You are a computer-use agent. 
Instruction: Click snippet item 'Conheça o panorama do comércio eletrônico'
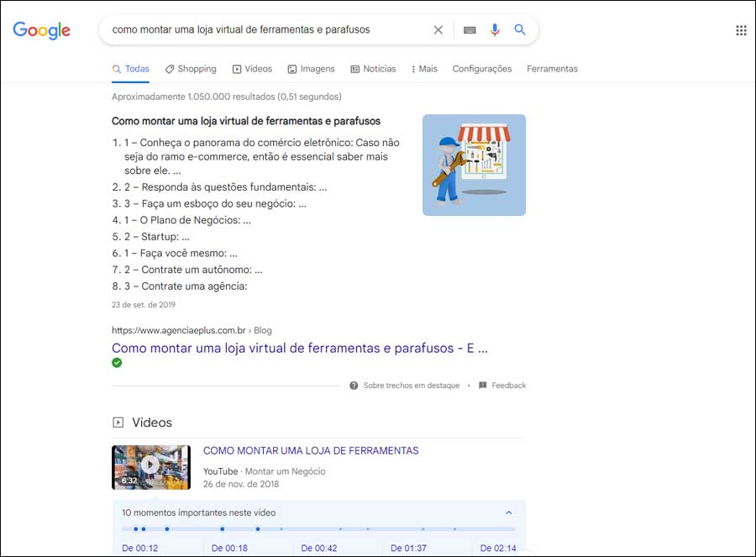coord(262,156)
